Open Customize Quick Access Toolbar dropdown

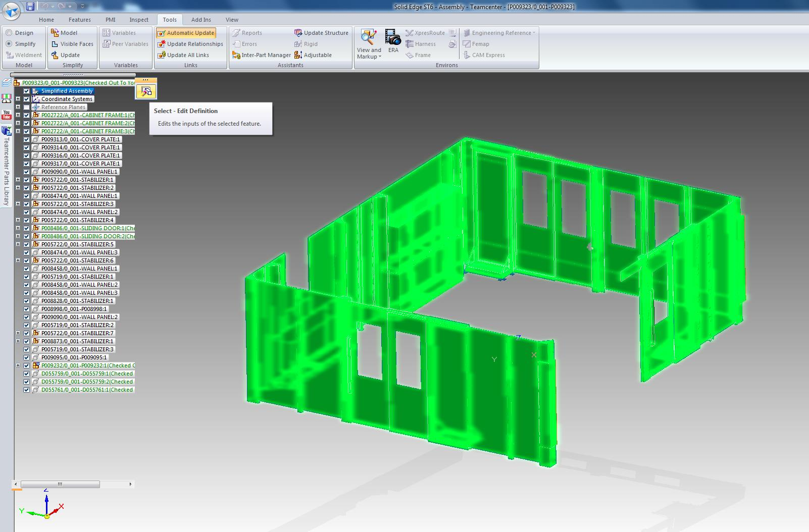tap(82, 7)
